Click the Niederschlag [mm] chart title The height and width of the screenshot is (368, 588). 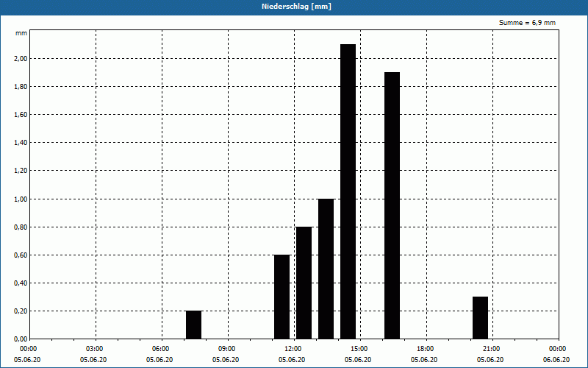(296, 7)
